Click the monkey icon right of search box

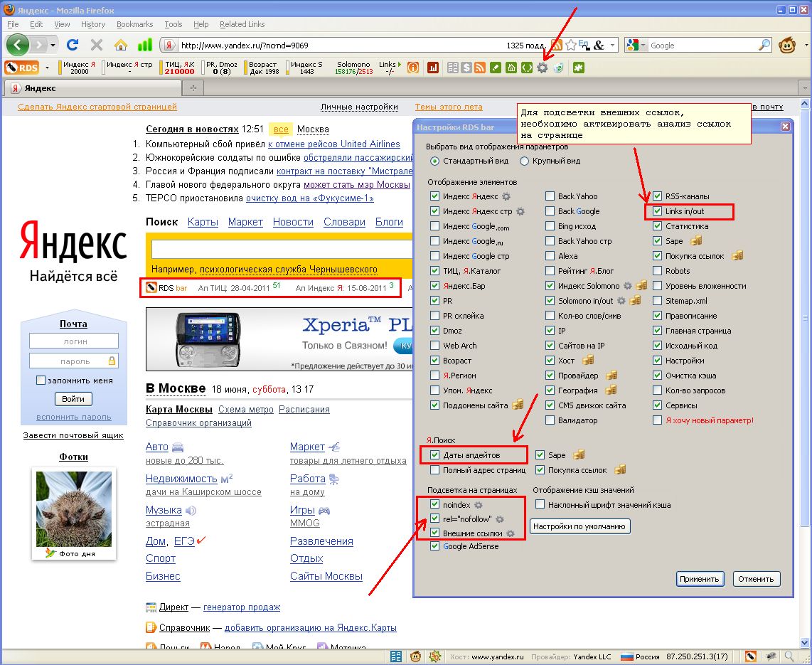787,45
